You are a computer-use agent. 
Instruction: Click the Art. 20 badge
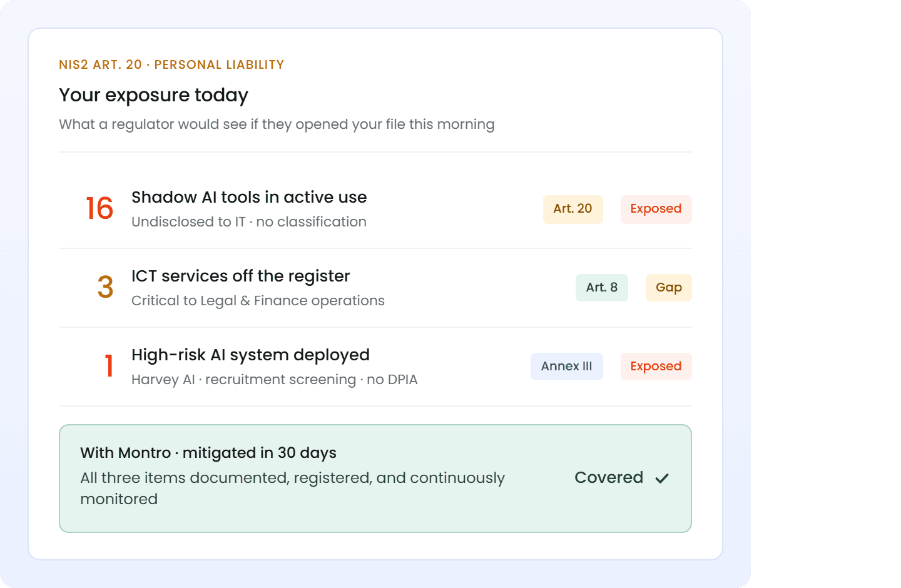[573, 209]
